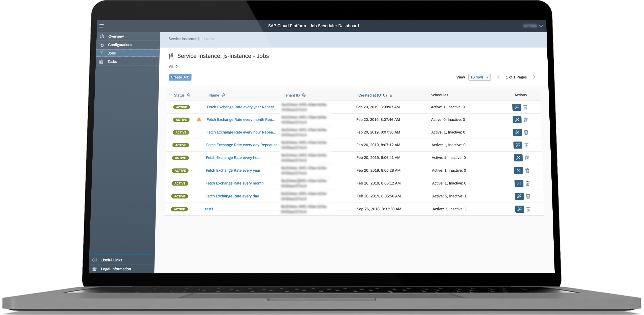644x315 pixels.
Task: Click the filter icon on Created at column
Action: [x=391, y=95]
